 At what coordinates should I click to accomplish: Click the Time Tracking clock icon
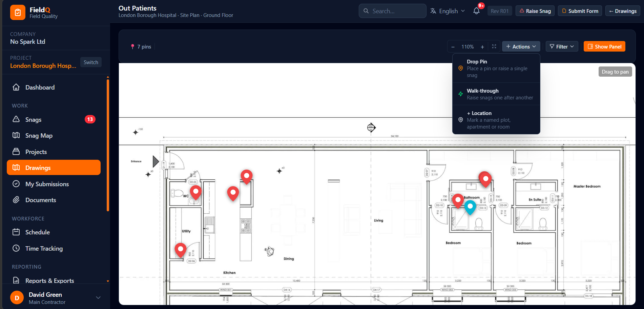pos(16,248)
